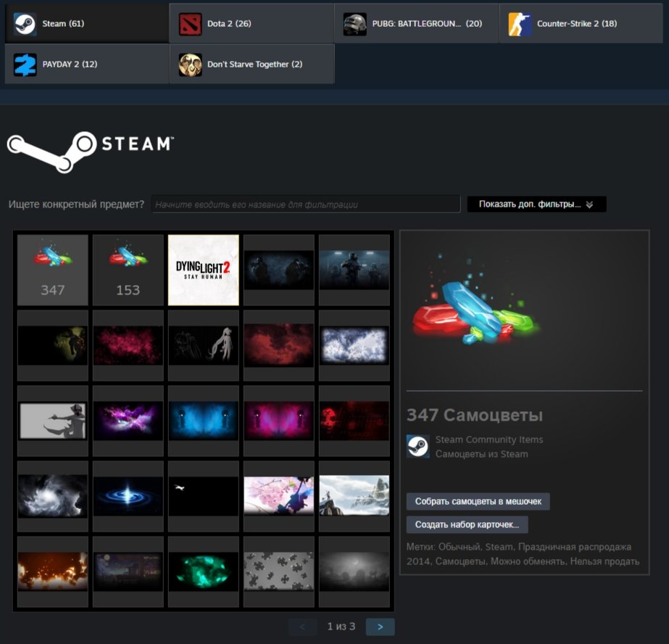Viewport: 669px width, 644px height.
Task: Click the PAYDAY 2 game icon
Action: [x=25, y=65]
